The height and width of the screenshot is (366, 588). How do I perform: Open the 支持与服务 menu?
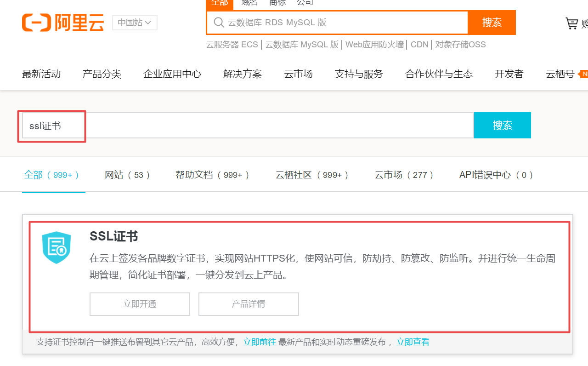point(359,74)
